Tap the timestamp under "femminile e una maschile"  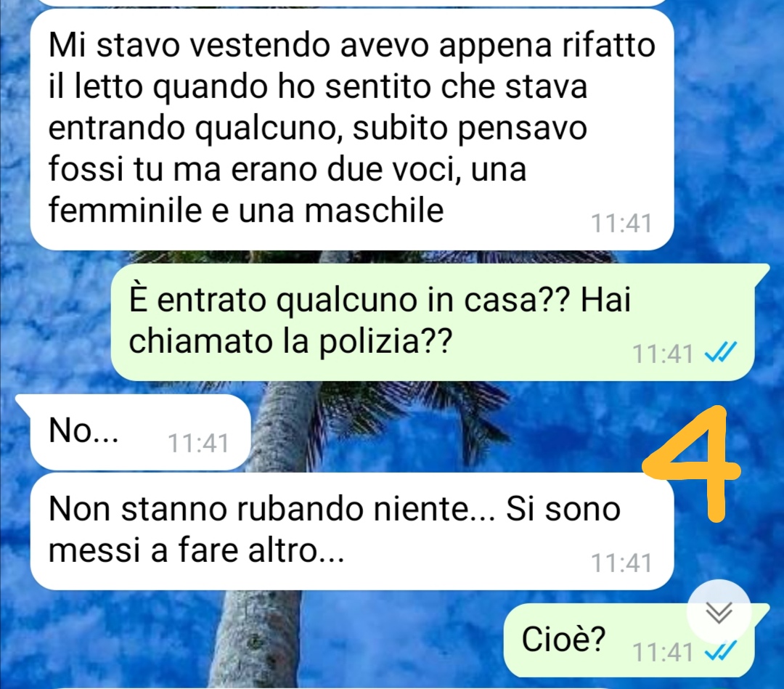coord(621,223)
